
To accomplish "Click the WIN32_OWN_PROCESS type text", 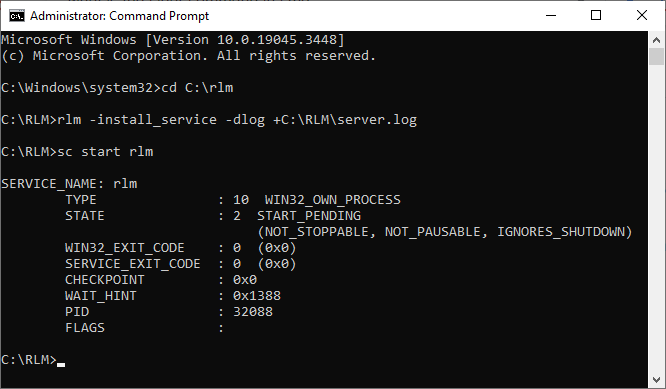I will point(333,200).
